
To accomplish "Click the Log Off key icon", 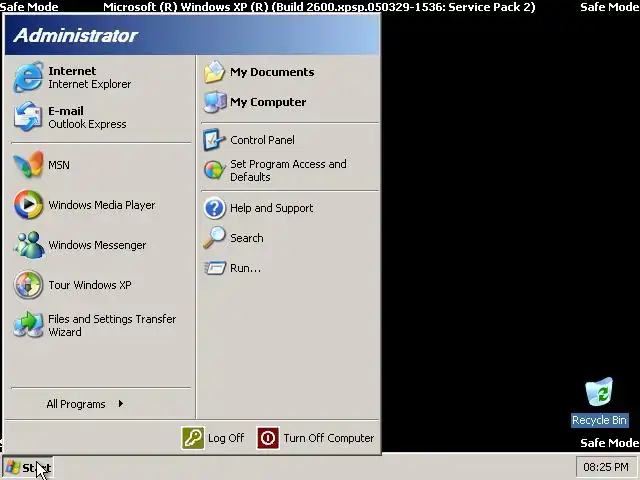I will [193, 438].
